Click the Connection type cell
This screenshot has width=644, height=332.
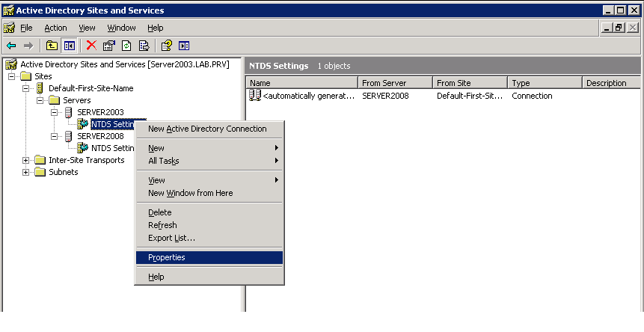coord(532,96)
